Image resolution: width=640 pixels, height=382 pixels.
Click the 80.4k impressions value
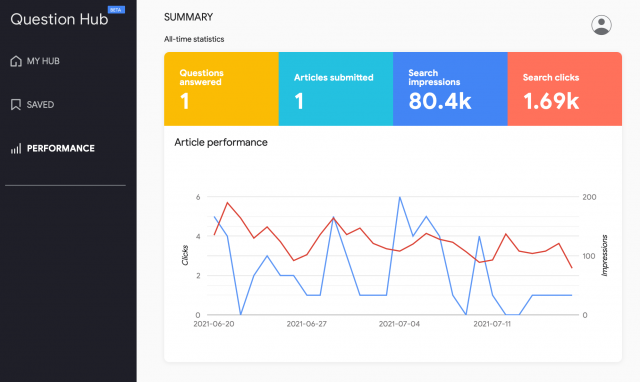click(440, 101)
